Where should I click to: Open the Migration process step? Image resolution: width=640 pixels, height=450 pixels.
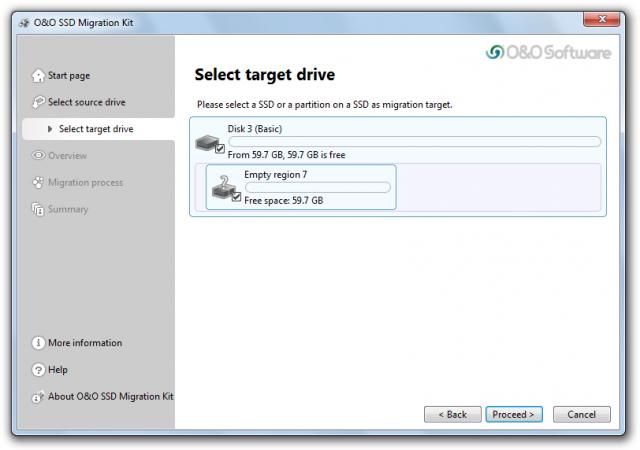[85, 183]
